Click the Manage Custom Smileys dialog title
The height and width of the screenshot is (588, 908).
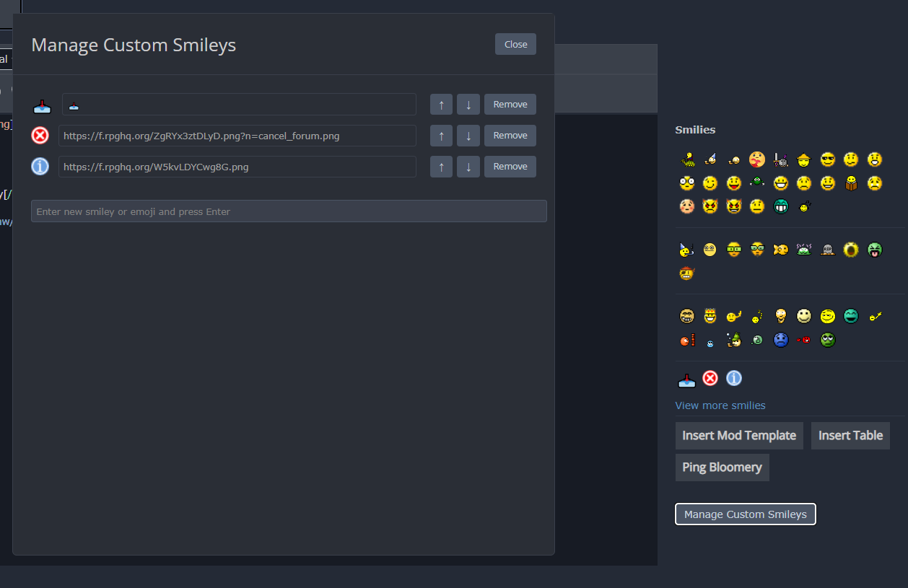tap(134, 45)
